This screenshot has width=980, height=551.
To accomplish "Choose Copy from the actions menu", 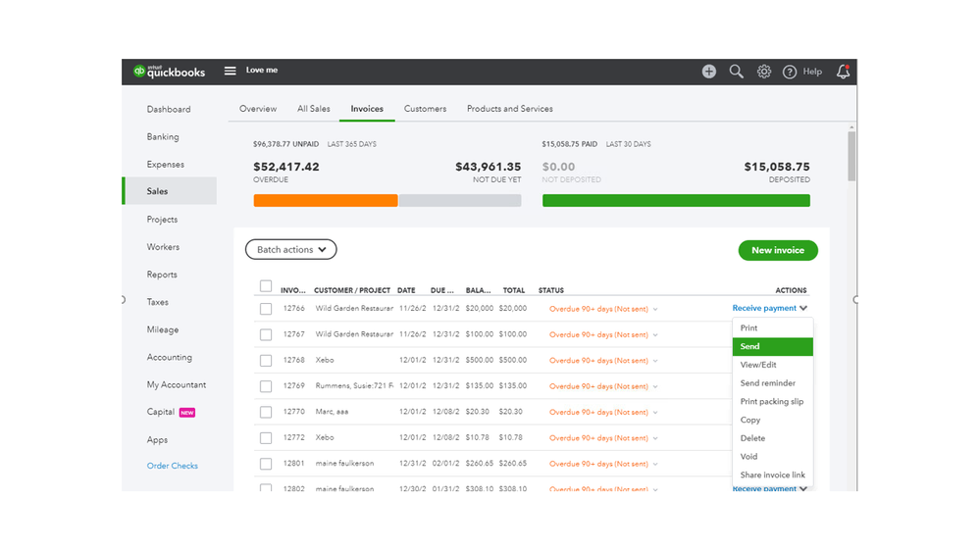I will tap(772, 420).
